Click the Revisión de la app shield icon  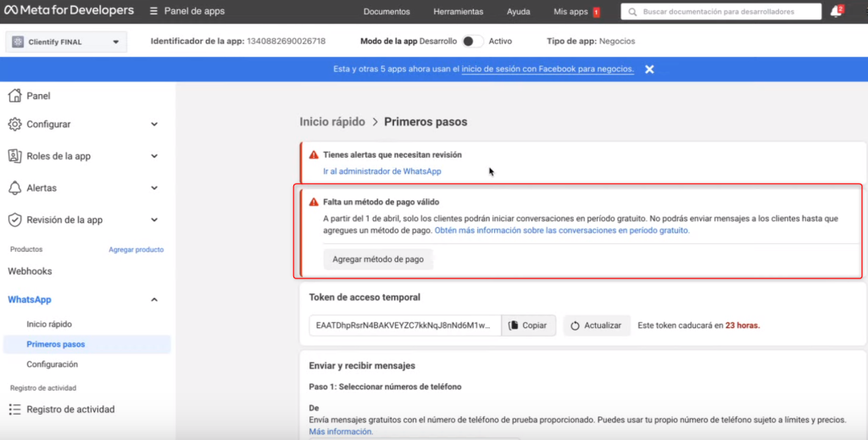15,220
